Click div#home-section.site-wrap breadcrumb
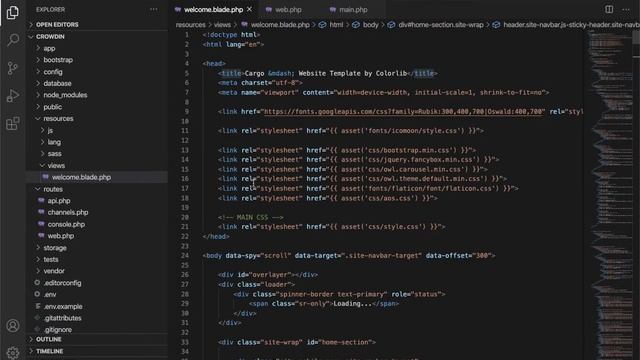This screenshot has height=360, width=640. pyautogui.click(x=441, y=25)
